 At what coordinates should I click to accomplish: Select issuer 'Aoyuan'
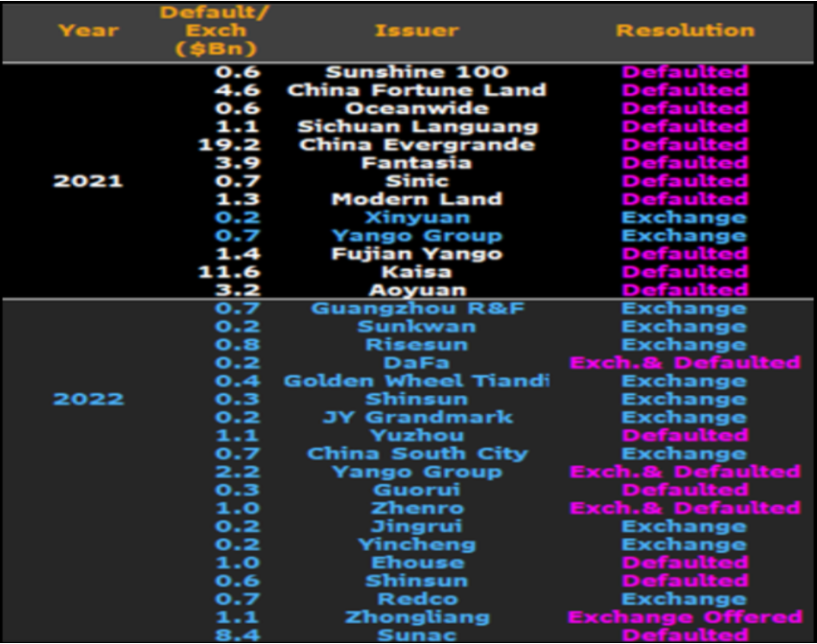point(416,290)
